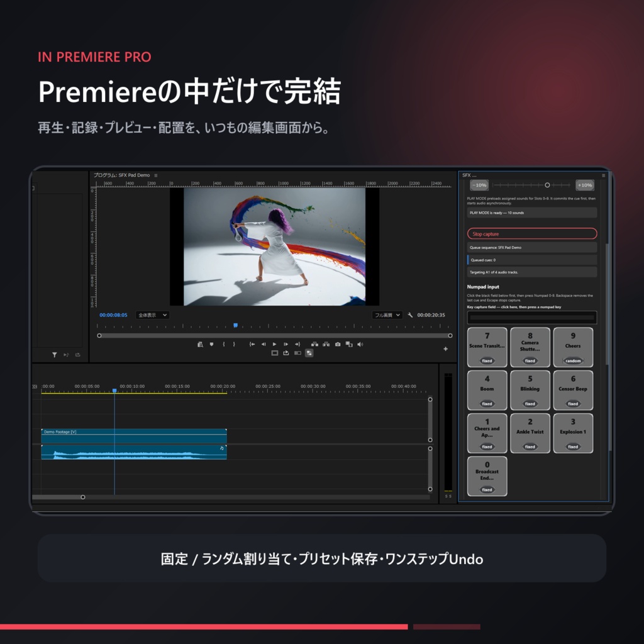Screen dimensions: 644x644
Task: Click the SFX panel vertical scrollbar
Action: (607, 304)
